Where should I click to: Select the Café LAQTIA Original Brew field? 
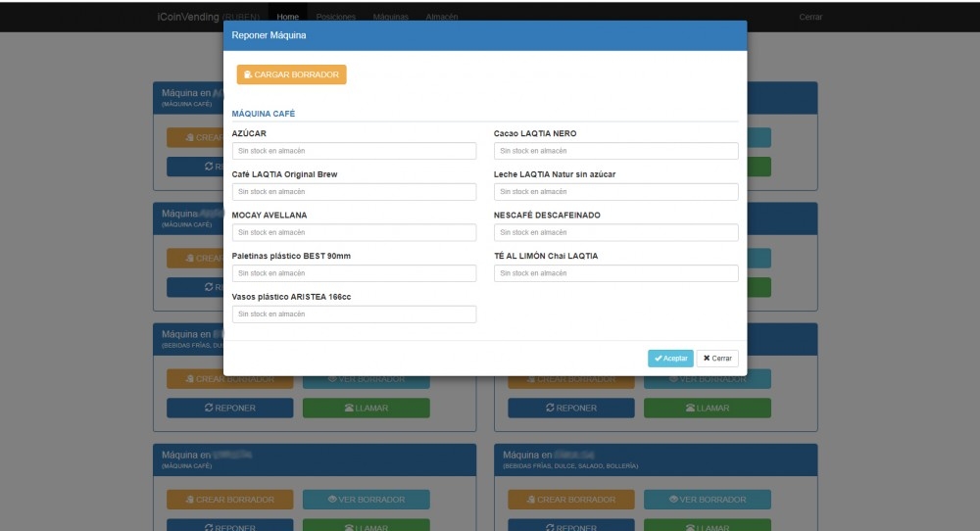click(x=354, y=192)
